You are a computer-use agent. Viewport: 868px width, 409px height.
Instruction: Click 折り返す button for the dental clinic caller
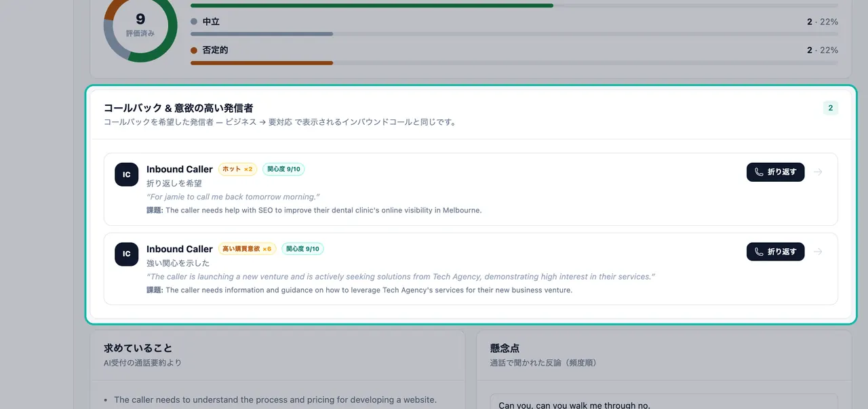pyautogui.click(x=776, y=172)
